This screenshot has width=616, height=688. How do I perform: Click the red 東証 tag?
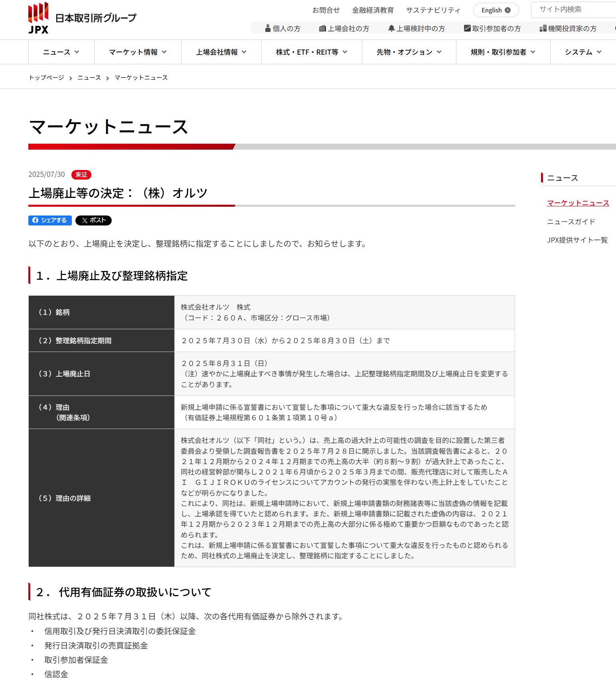[81, 174]
